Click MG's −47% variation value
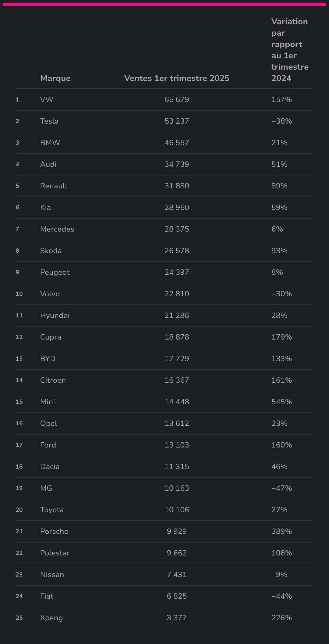Image resolution: width=329 pixels, height=644 pixels. pos(282,488)
